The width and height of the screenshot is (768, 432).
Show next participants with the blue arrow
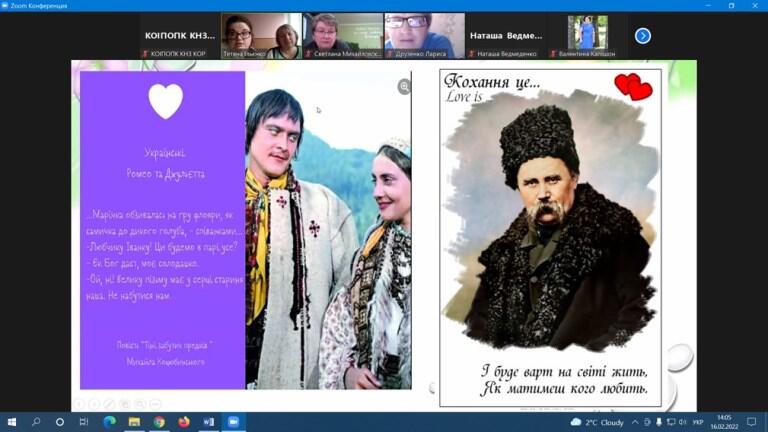(643, 36)
